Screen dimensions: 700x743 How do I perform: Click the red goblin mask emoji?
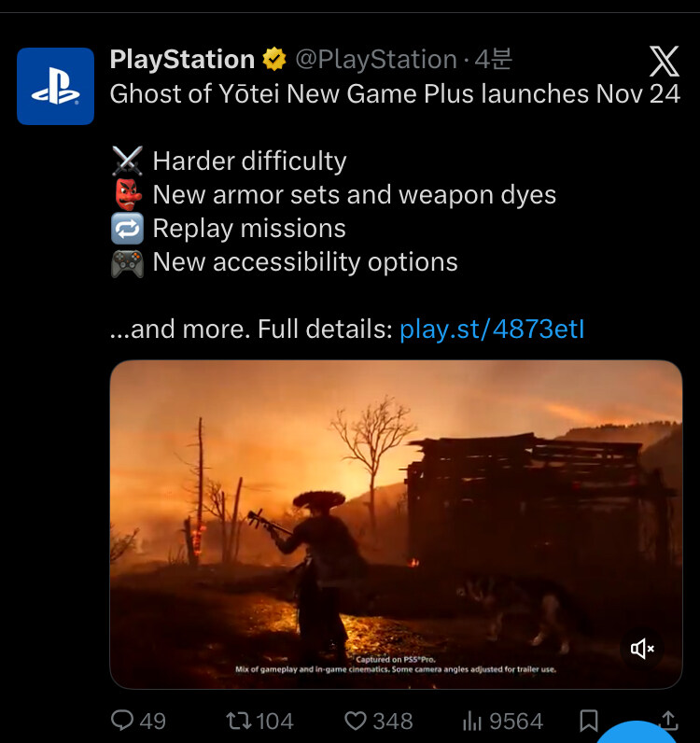(x=127, y=195)
